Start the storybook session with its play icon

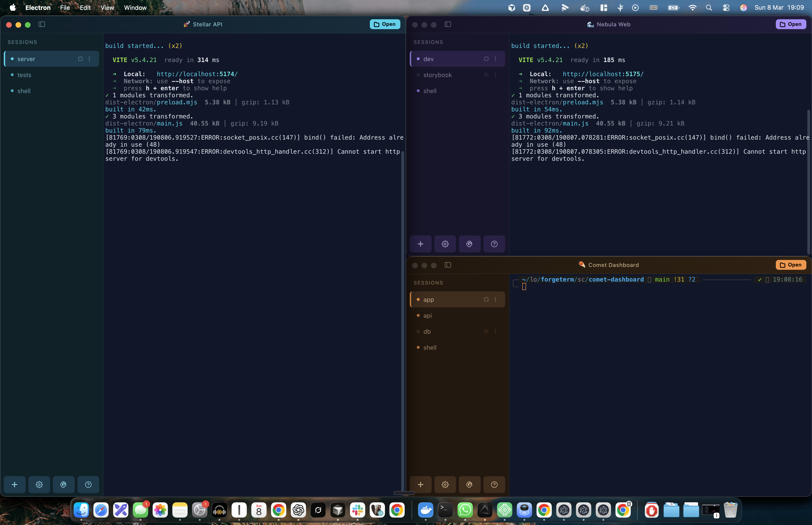(x=486, y=75)
